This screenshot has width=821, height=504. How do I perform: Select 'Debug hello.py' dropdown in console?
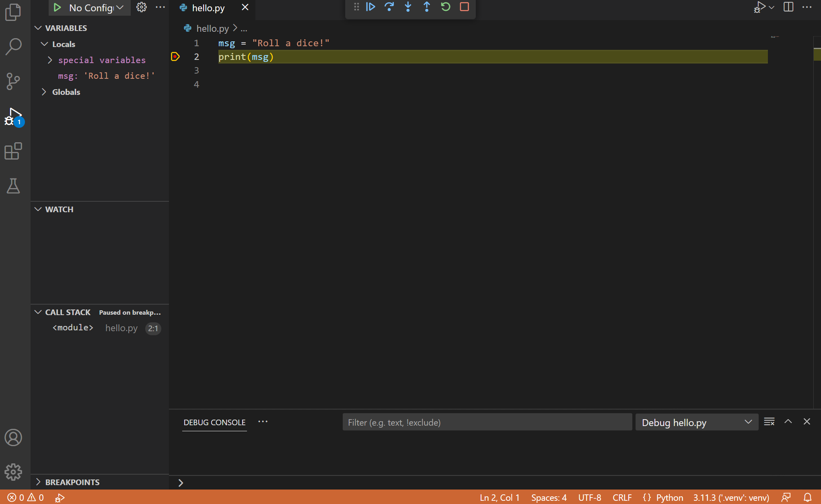tap(695, 422)
